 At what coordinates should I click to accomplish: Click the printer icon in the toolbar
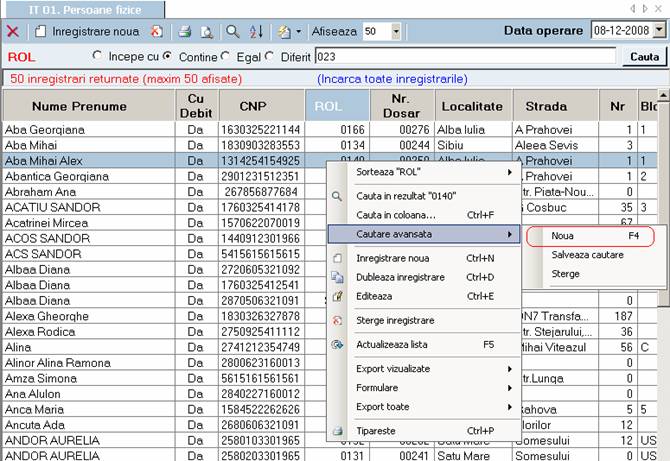185,32
